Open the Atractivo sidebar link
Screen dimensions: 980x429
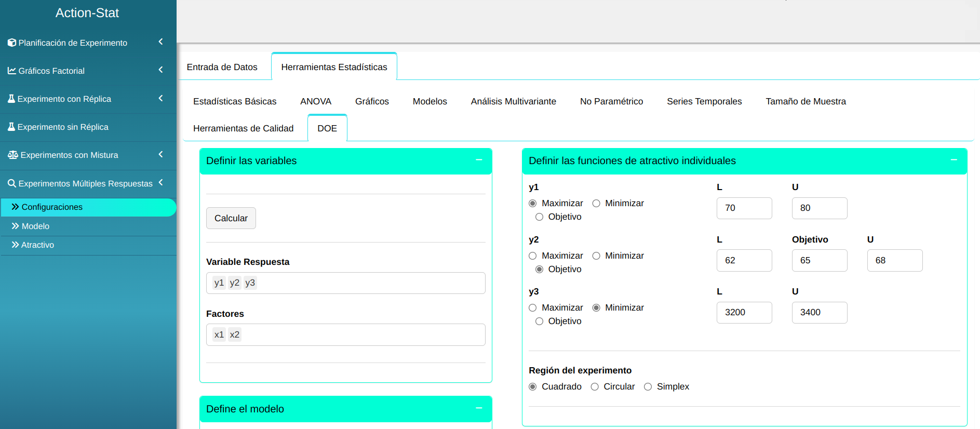(x=37, y=245)
